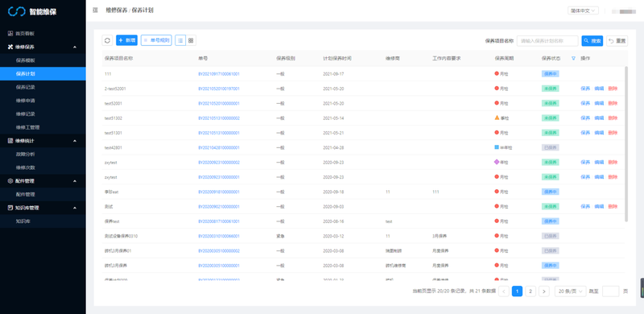This screenshot has height=314, width=644.
Task: Click 保养 for row BY20200923100000002
Action: point(585,162)
